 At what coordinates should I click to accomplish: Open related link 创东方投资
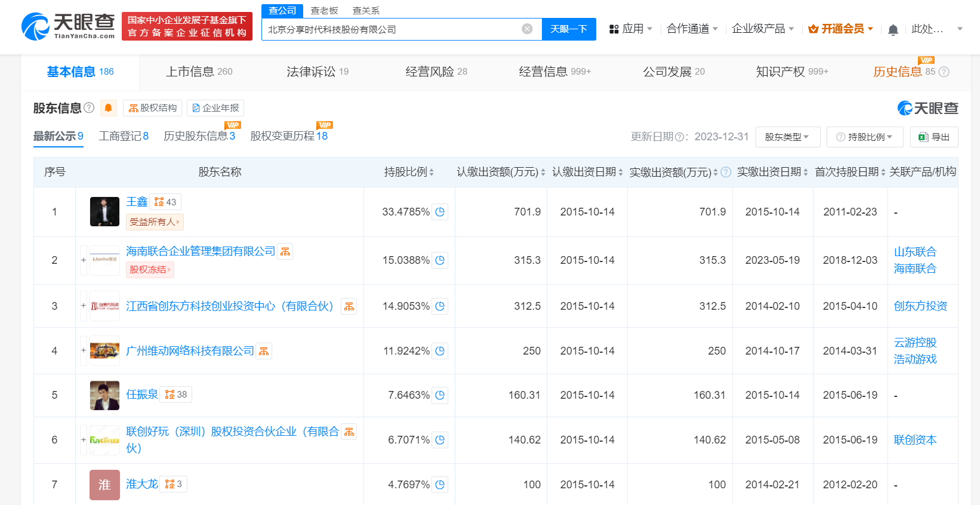pos(920,306)
